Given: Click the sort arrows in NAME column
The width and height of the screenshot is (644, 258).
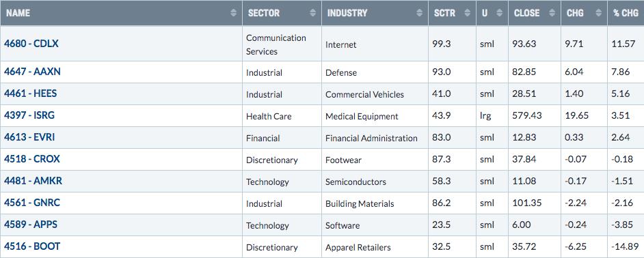Looking at the screenshot, I should (233, 13).
